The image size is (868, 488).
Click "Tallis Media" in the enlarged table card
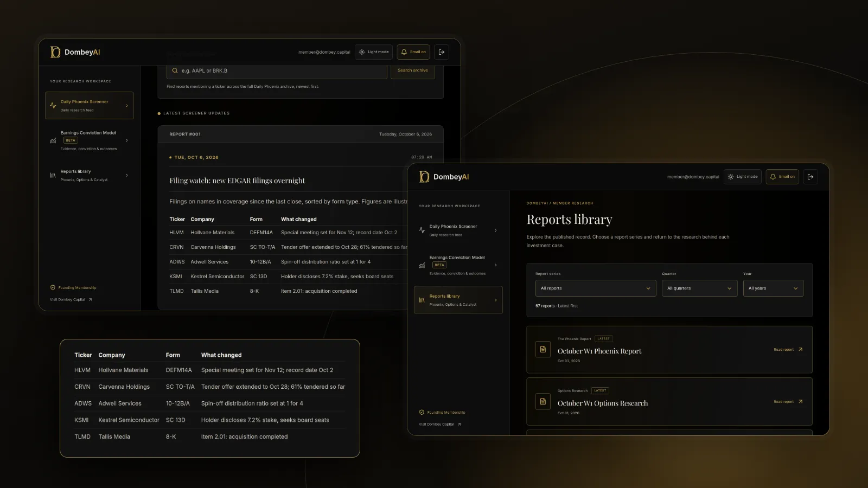(114, 436)
